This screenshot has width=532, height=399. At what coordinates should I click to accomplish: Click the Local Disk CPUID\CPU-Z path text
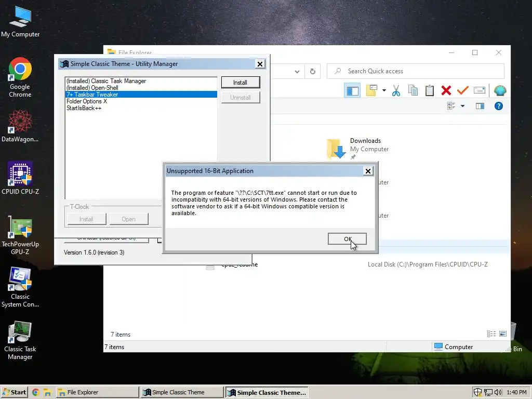click(x=428, y=264)
